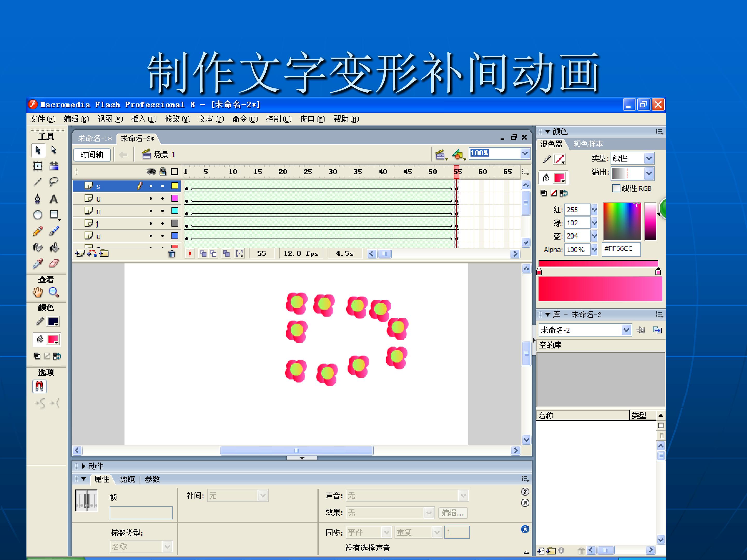Select the Hand tool
Image resolution: width=747 pixels, height=560 pixels.
coord(38,292)
